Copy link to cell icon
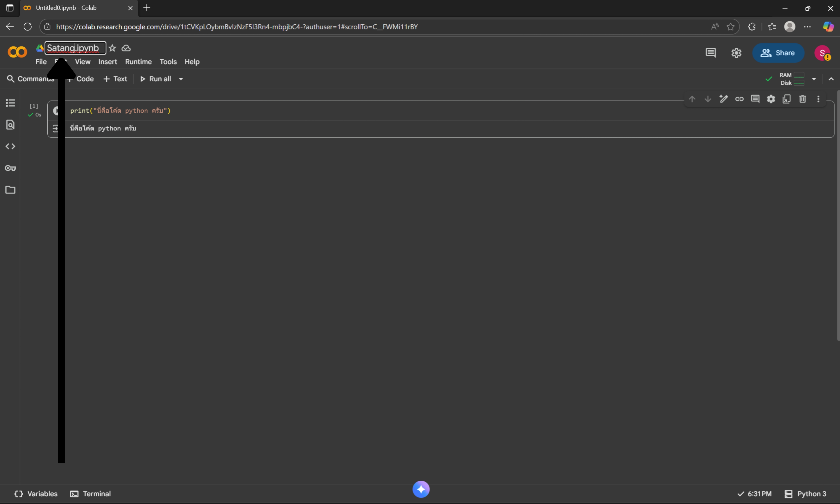The height and width of the screenshot is (504, 840). (739, 99)
